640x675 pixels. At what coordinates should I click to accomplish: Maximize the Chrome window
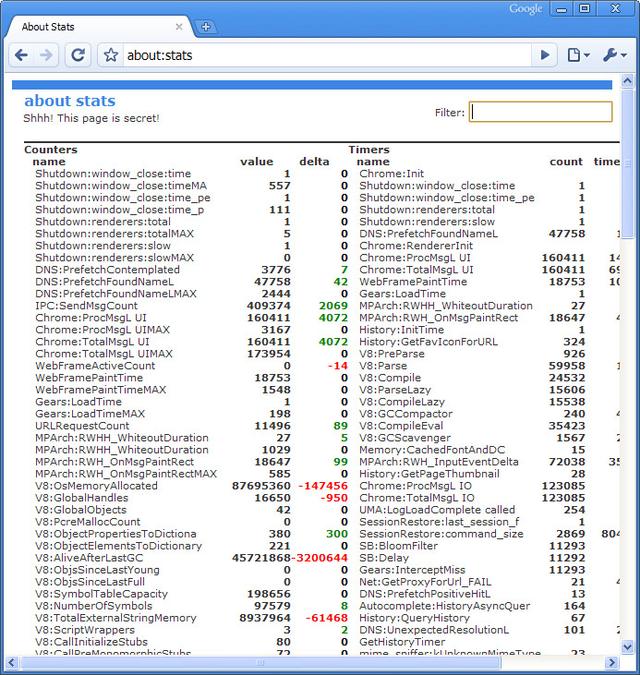point(587,9)
